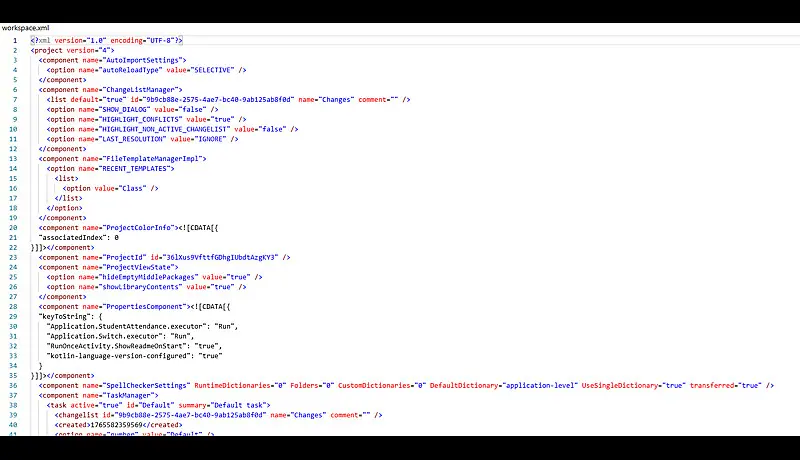Click the "LAST_RESOLUTION" option name
The width and height of the screenshot is (800, 460).
[132, 139]
